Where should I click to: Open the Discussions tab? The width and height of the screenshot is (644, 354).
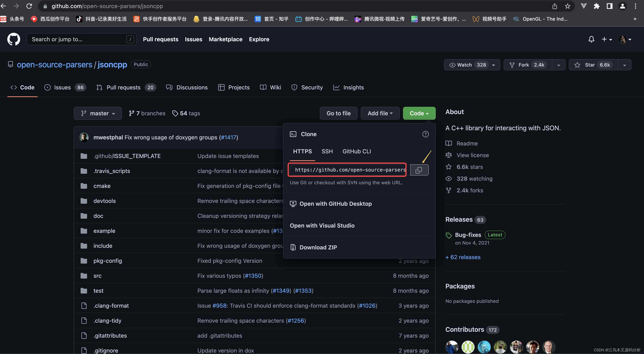click(x=187, y=87)
